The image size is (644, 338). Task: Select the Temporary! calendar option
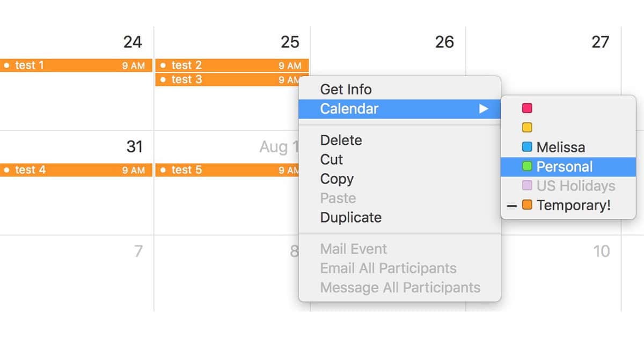pyautogui.click(x=573, y=205)
